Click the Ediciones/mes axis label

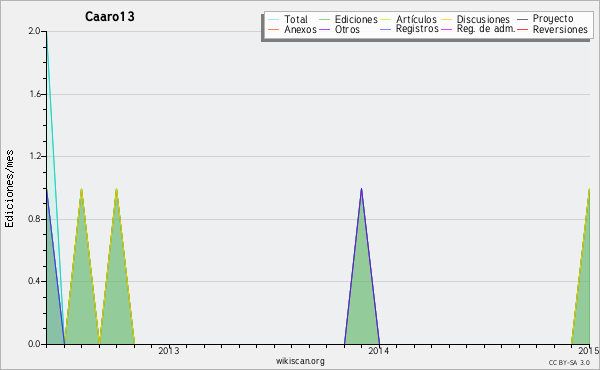point(9,188)
